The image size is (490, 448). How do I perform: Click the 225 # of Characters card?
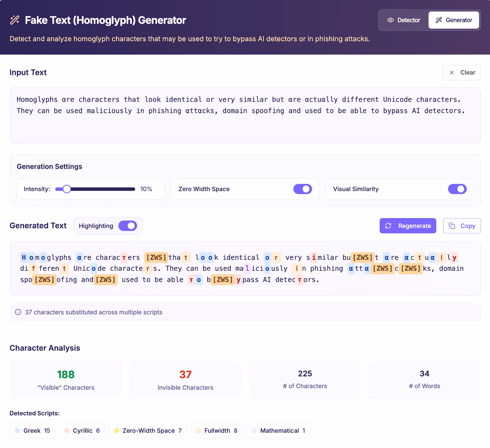pos(305,380)
